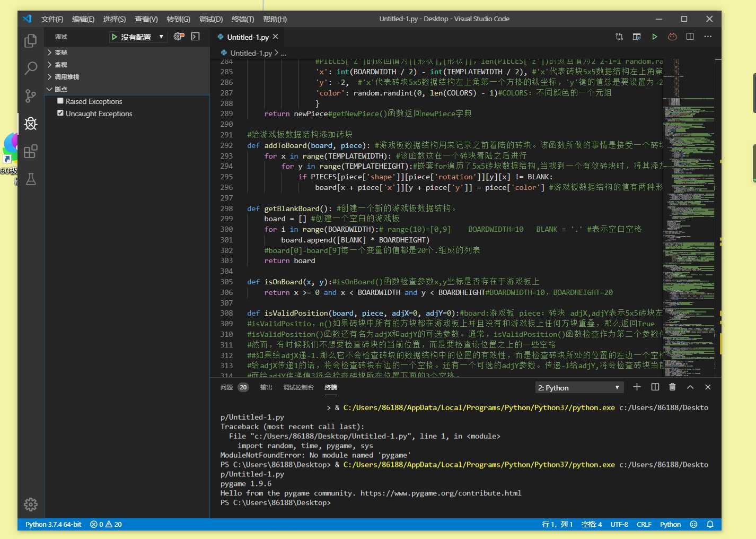Click the editor minimap code overview
Screen dimensions: 756x539
[688, 218]
